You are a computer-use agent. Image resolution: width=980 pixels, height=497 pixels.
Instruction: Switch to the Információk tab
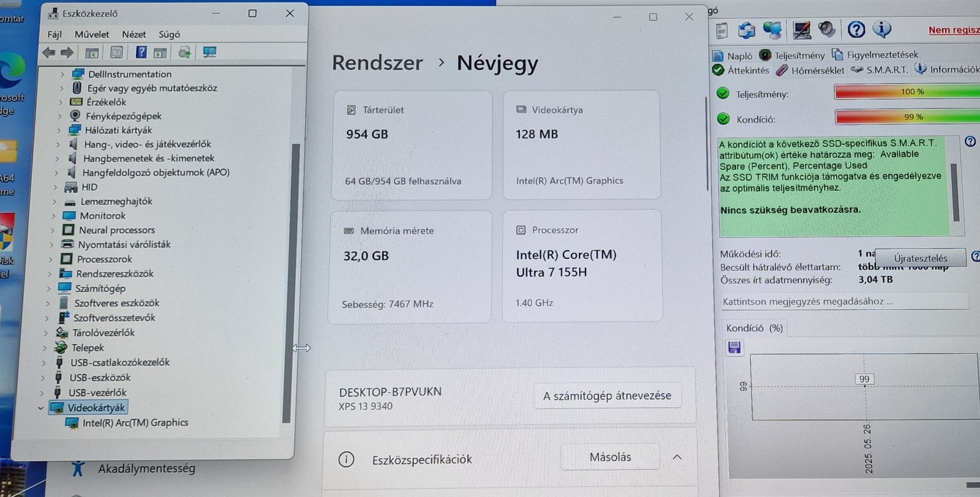(x=947, y=69)
